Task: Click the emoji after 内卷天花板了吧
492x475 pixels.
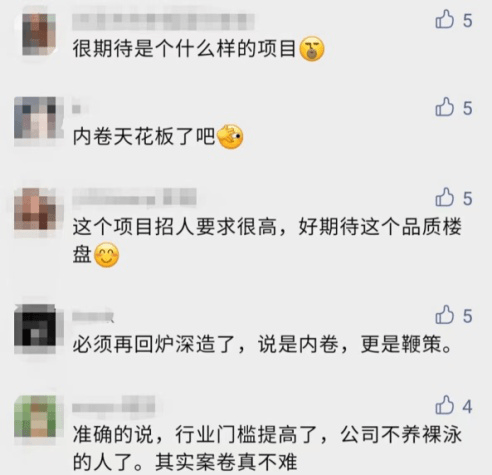Action: (230, 137)
